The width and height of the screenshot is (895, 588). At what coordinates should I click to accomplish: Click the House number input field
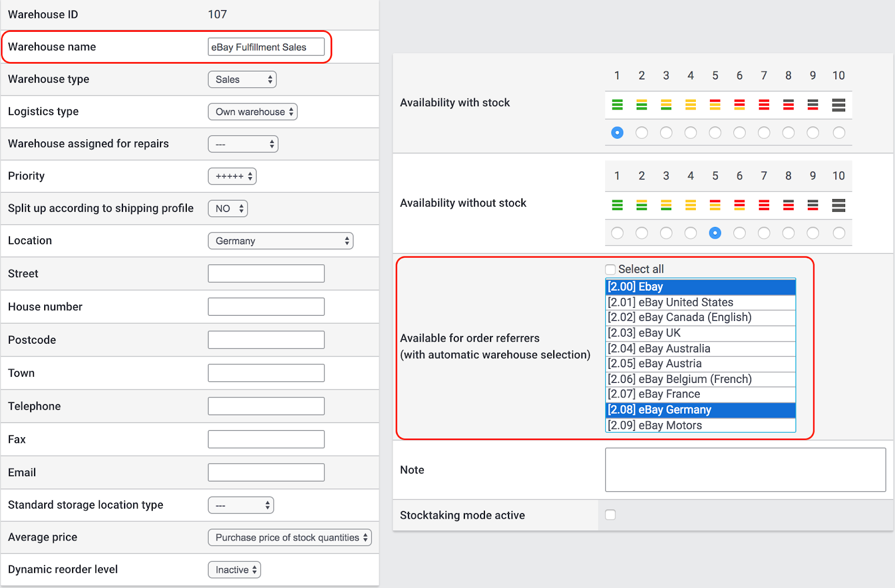pyautogui.click(x=266, y=307)
